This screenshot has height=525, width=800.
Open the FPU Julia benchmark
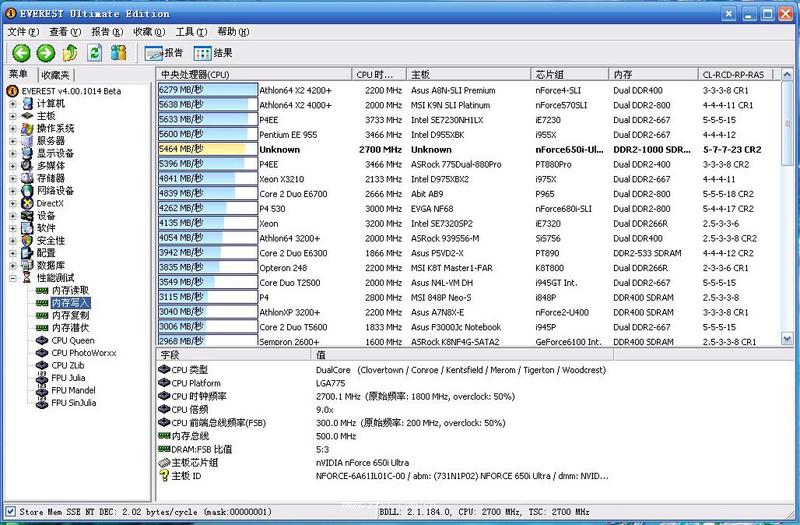68,378
